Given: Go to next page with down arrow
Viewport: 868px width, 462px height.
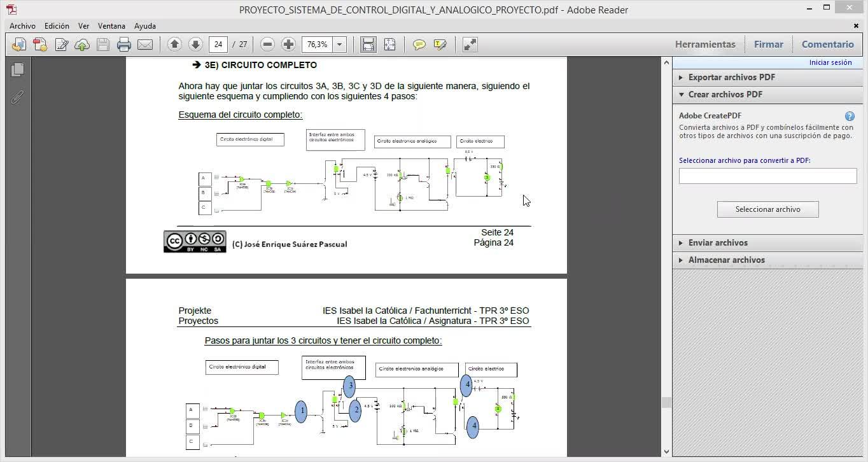Looking at the screenshot, I should coord(195,45).
